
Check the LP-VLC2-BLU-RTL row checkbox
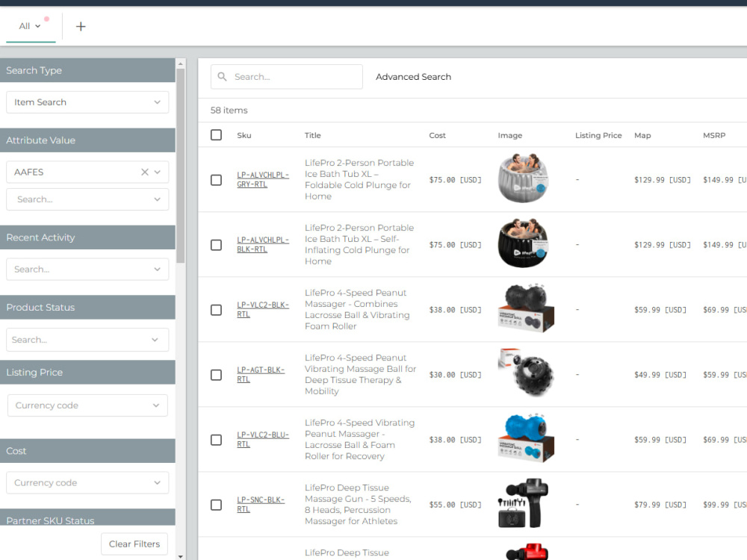click(x=217, y=440)
